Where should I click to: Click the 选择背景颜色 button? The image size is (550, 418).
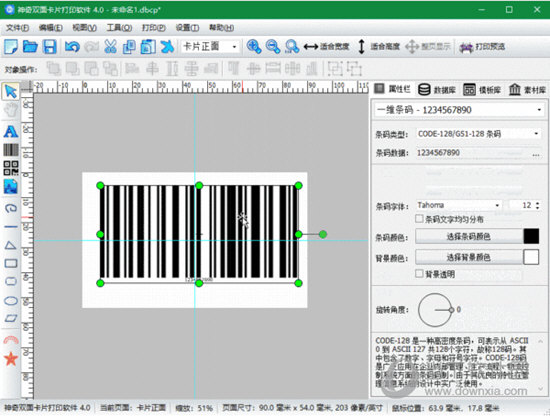click(469, 257)
